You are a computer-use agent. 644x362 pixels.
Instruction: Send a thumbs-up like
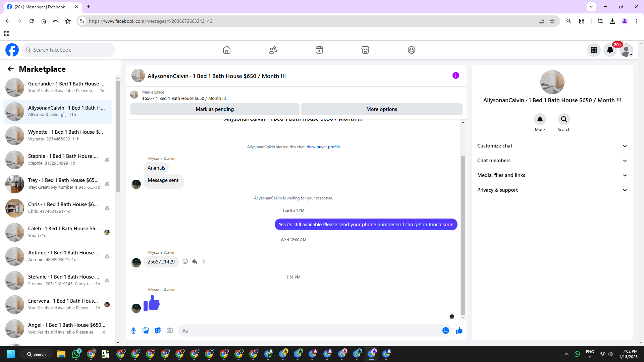click(459, 330)
